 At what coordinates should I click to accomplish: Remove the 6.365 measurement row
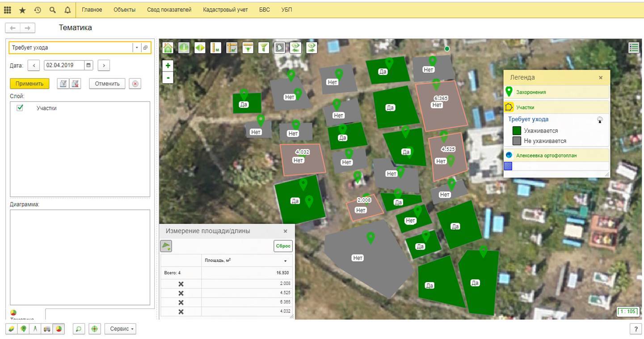click(x=181, y=302)
